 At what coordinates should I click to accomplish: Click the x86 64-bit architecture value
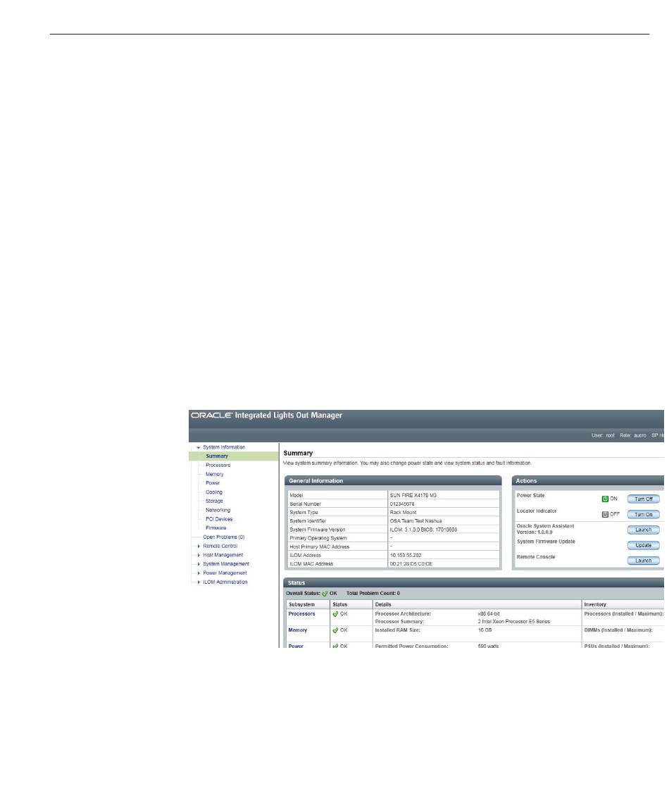[x=489, y=613]
